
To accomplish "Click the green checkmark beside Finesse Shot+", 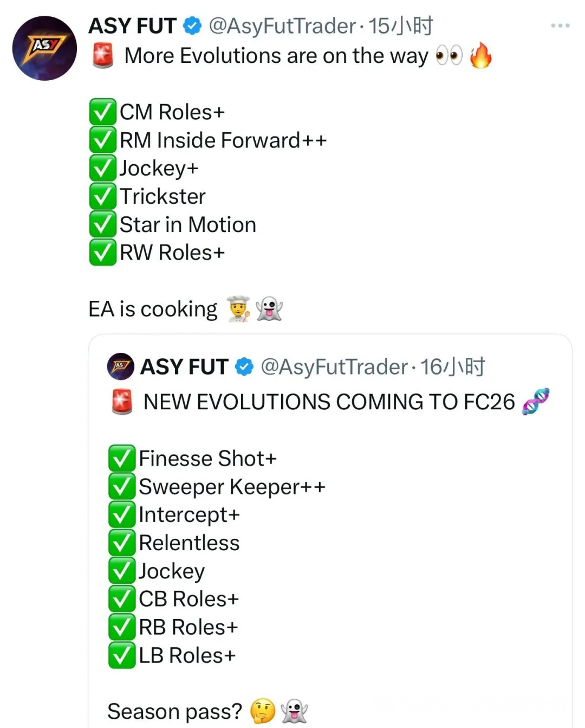I will [122, 459].
